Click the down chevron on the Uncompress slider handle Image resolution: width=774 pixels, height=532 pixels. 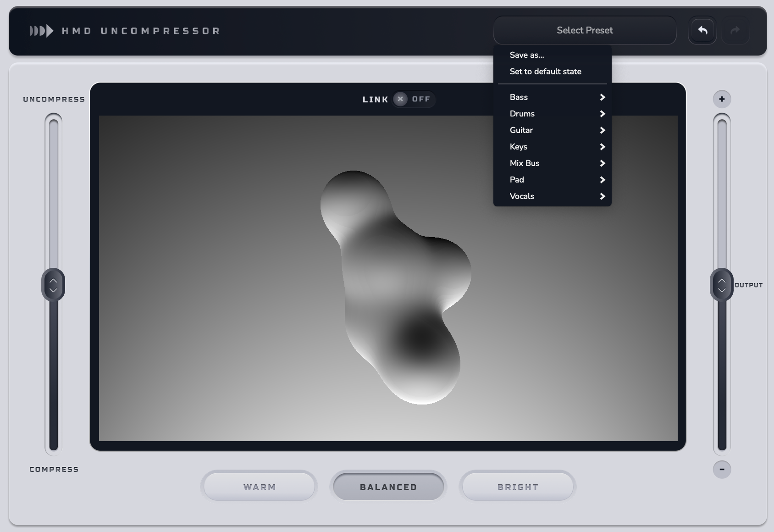click(x=53, y=290)
